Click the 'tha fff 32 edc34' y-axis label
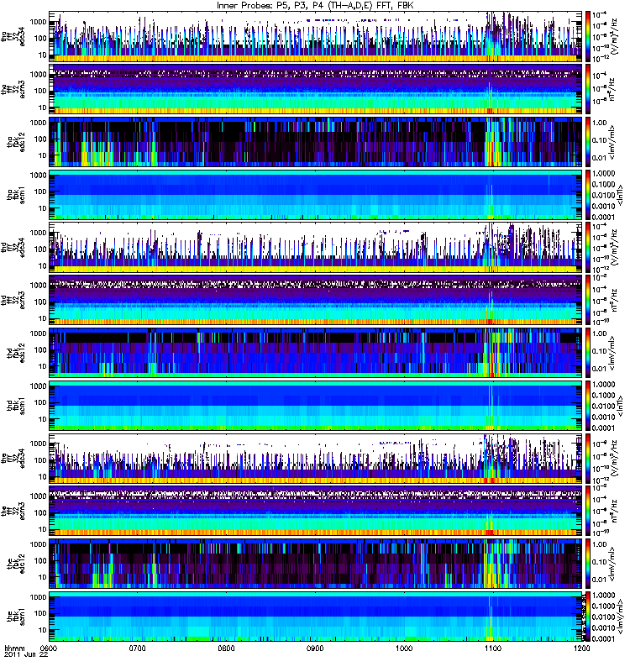Viewport: 630px width, 672px height. tap(13, 37)
